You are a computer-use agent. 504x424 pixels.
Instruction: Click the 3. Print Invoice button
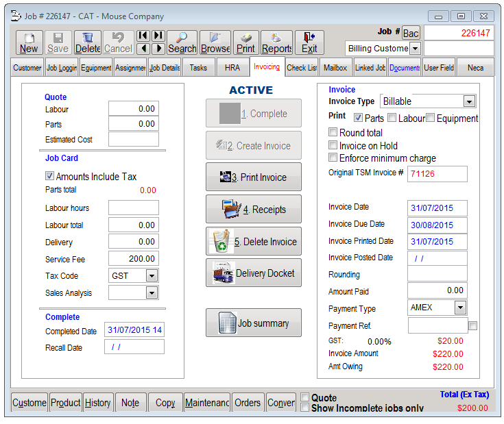point(254,177)
